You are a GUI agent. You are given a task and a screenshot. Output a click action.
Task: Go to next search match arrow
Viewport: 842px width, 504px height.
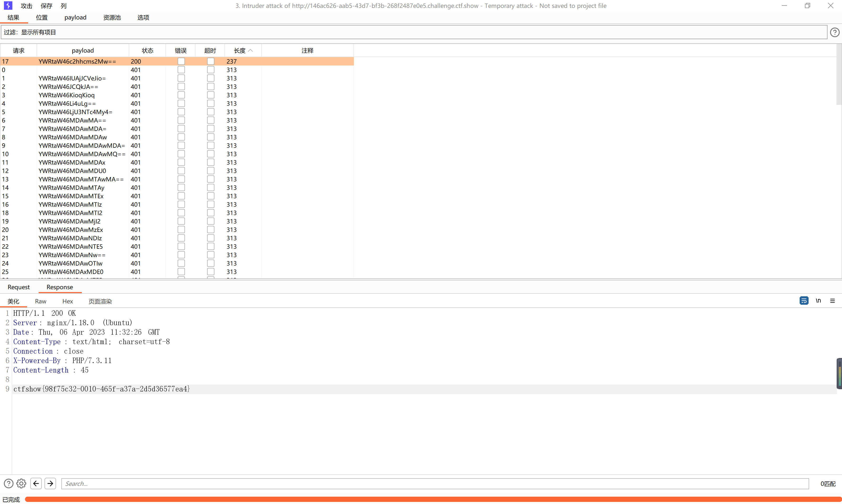50,483
